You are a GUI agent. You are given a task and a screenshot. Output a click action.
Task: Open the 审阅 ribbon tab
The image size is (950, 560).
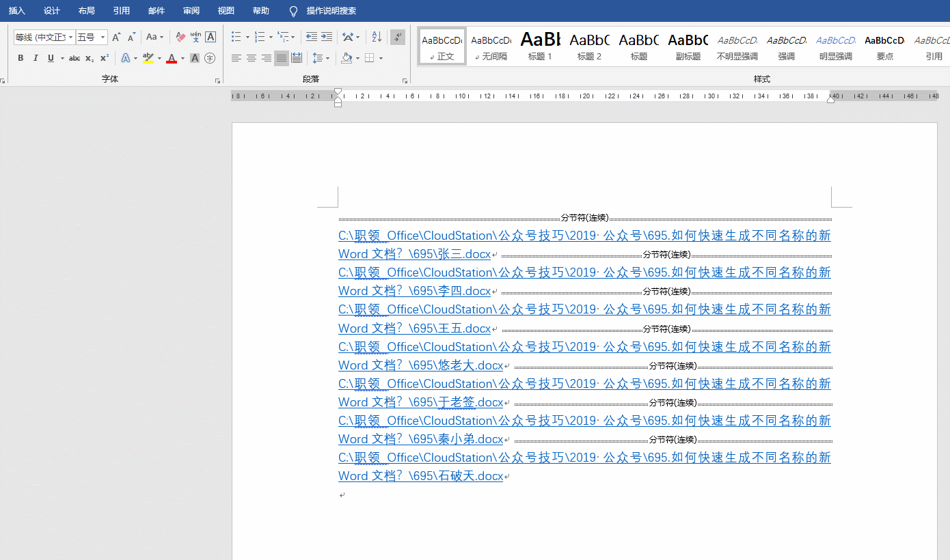pos(191,11)
